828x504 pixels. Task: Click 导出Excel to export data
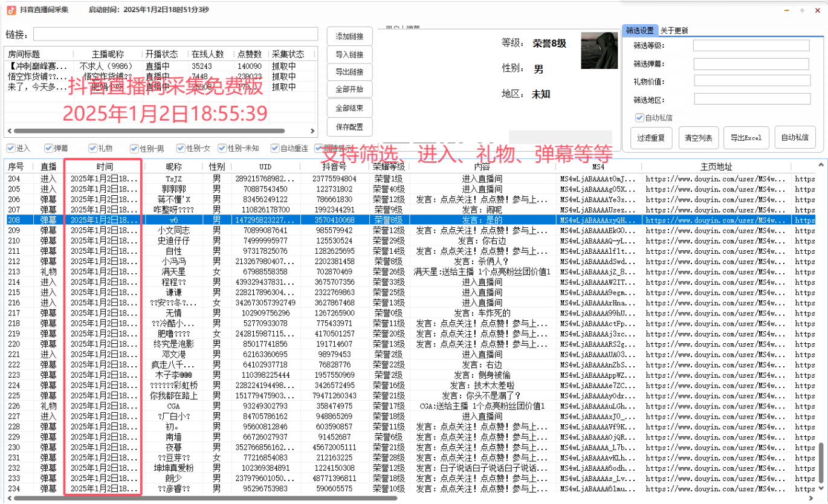click(x=746, y=138)
